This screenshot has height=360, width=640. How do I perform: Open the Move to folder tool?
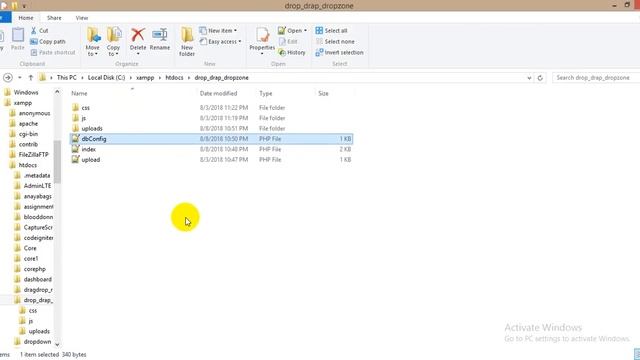[93, 41]
